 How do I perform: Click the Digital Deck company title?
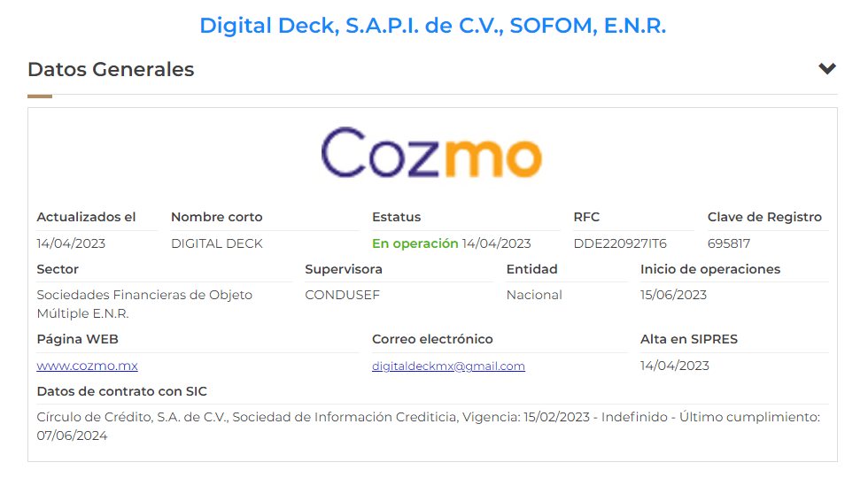[432, 26]
